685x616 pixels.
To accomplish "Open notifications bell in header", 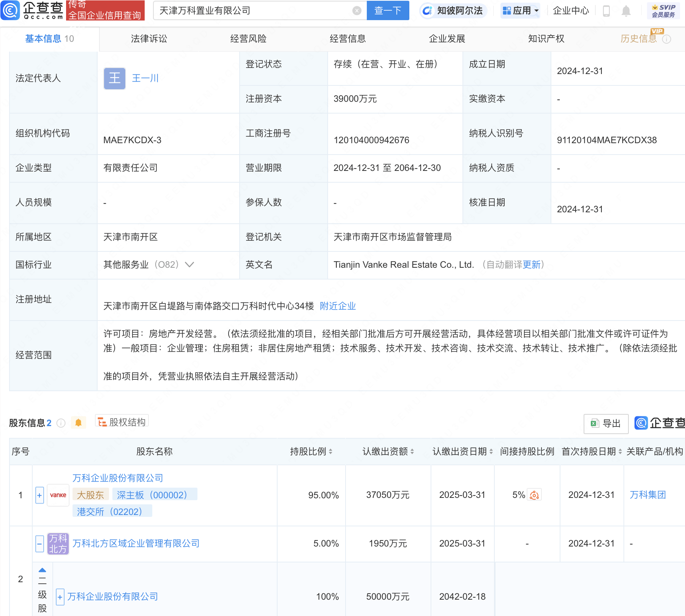I will (626, 11).
